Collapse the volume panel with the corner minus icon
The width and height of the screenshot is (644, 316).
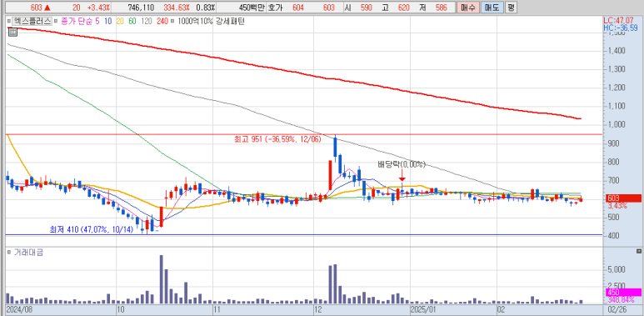638,252
